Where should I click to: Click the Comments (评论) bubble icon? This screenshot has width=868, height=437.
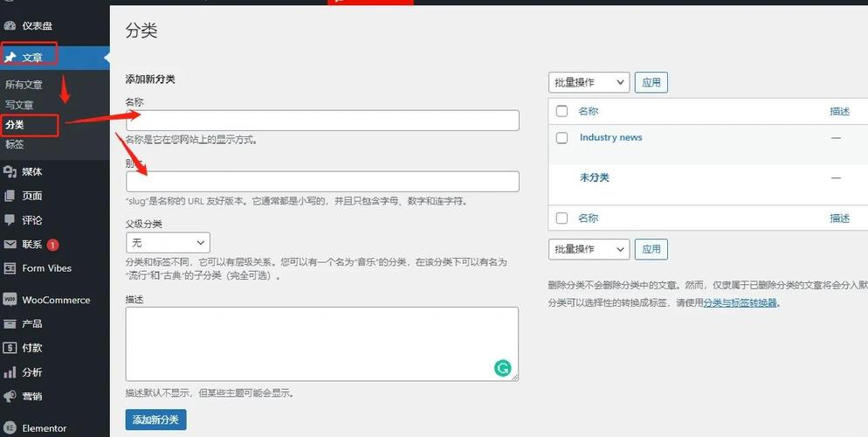click(x=10, y=220)
